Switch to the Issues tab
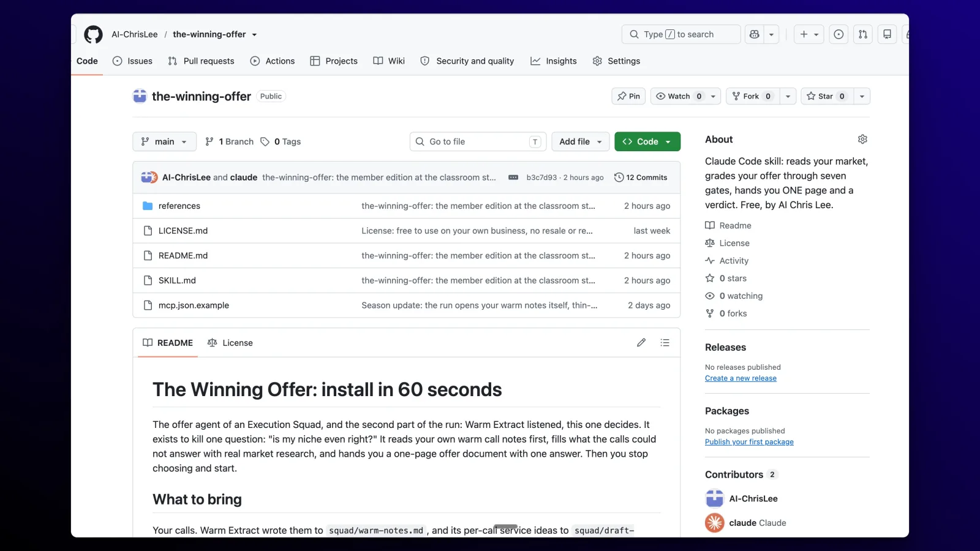The height and width of the screenshot is (551, 980). click(133, 61)
